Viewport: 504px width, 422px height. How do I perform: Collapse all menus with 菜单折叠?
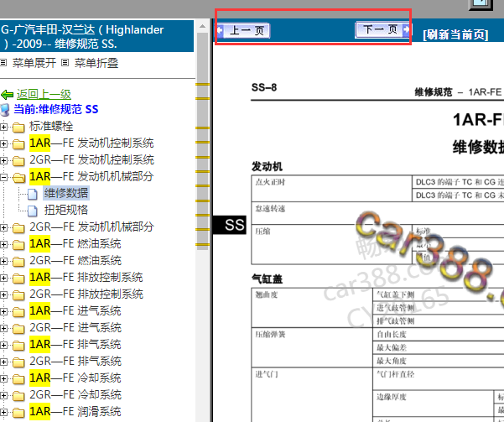tap(96, 63)
